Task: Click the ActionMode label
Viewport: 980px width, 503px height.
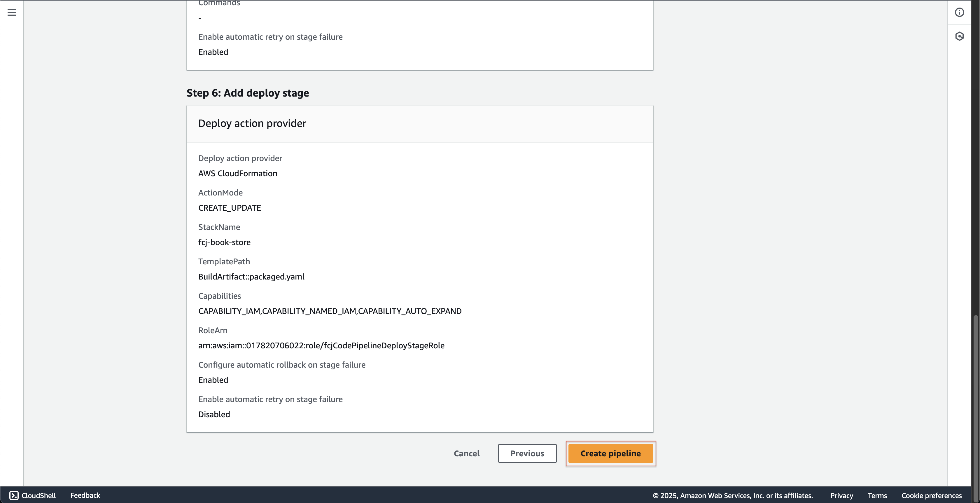Action: tap(220, 193)
